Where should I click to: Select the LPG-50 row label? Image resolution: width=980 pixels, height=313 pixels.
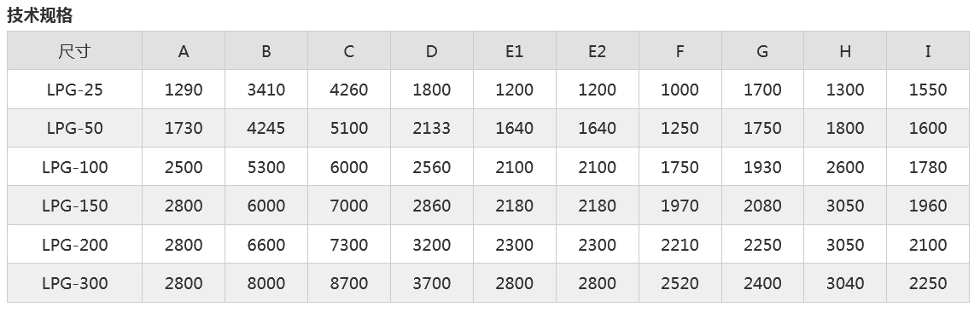(75, 128)
